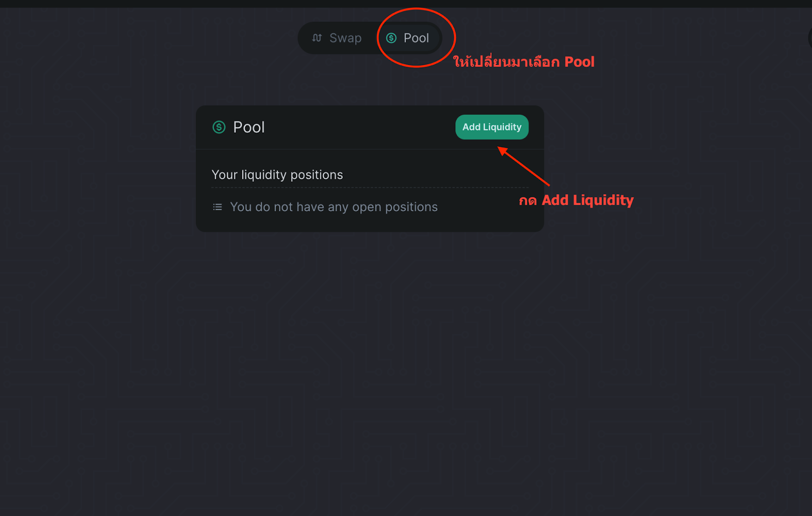The width and height of the screenshot is (812, 516).
Task: Click the green dollar icon beside Pool heading
Action: point(219,127)
